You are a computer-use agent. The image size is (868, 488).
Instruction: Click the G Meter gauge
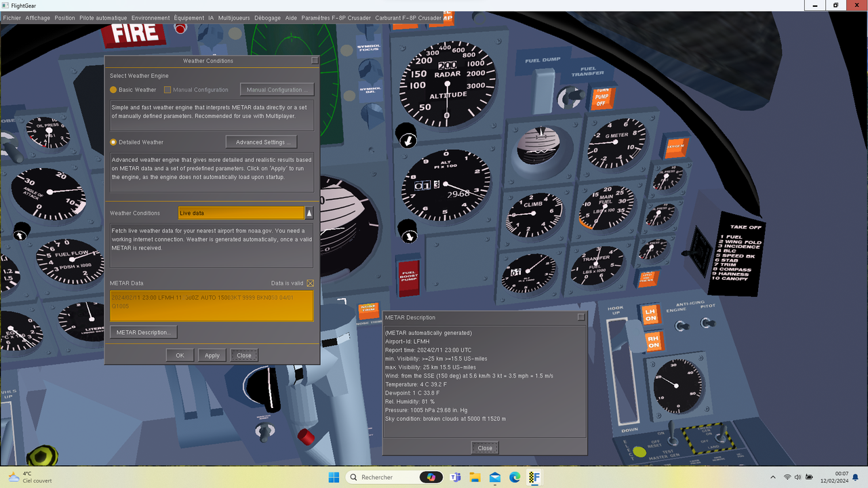click(616, 143)
